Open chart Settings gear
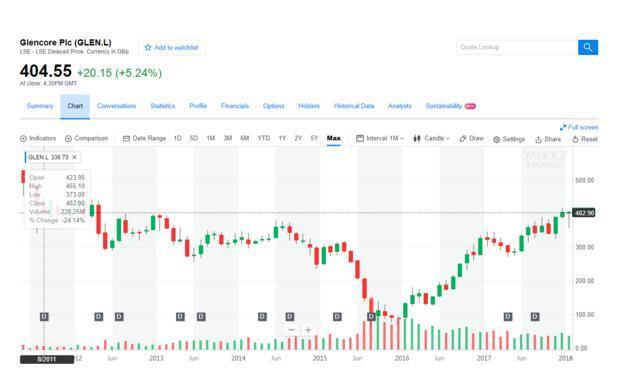This screenshot has width=621, height=391. tap(496, 139)
